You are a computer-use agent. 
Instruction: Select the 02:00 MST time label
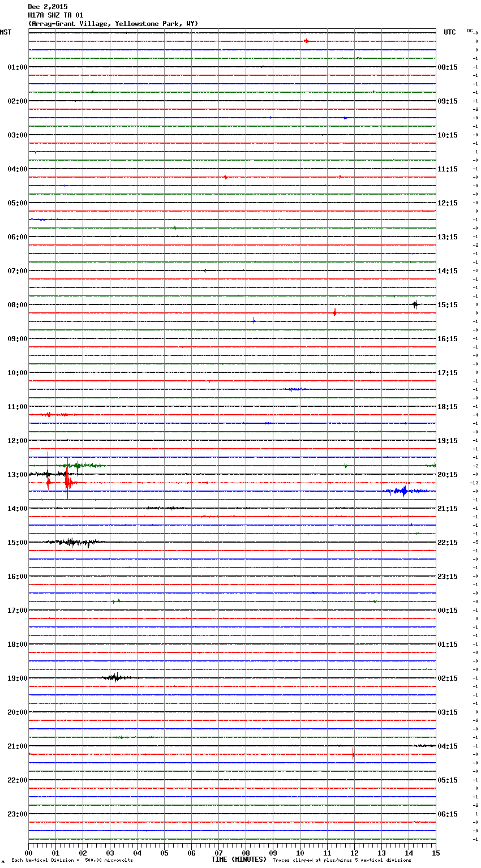pyautogui.click(x=18, y=101)
